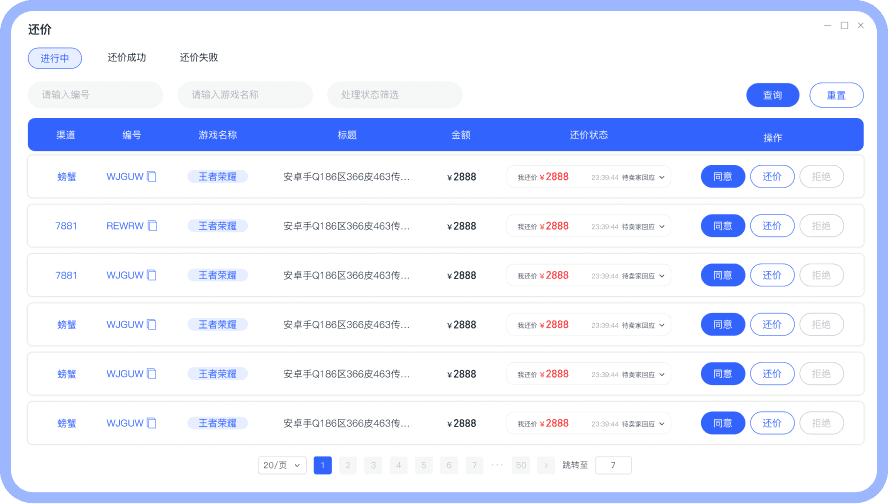Click 还价 in the REWRW row
Viewport: 888px width, 504px height.
coord(772,226)
